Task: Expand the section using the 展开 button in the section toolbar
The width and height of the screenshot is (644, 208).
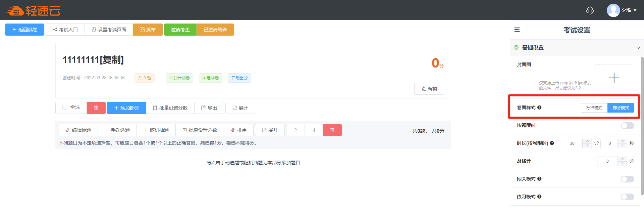Action: 270,130
